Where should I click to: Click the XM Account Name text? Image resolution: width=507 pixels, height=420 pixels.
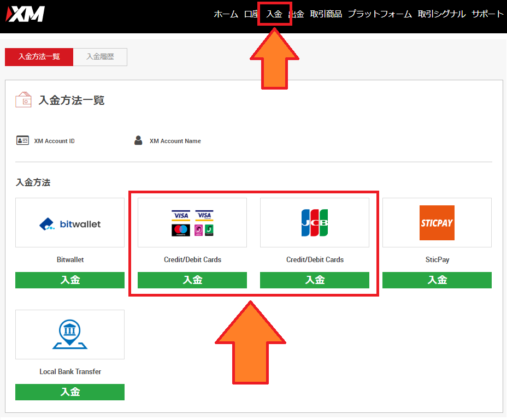(175, 141)
